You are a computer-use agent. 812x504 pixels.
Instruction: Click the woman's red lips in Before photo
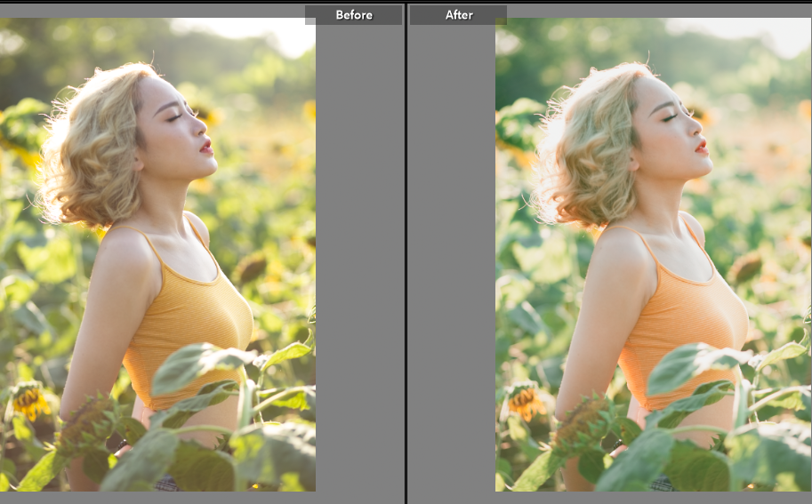point(206,147)
